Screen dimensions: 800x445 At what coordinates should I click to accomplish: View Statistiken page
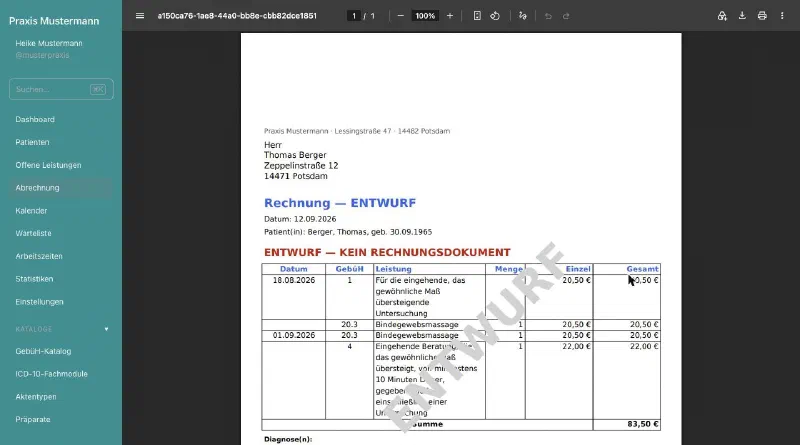coord(34,279)
